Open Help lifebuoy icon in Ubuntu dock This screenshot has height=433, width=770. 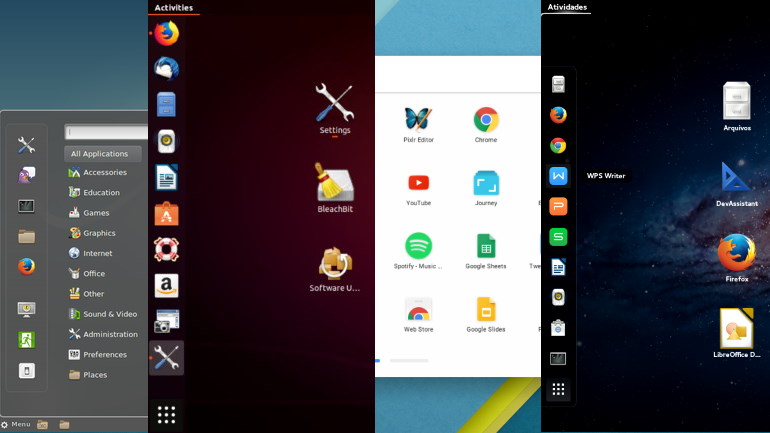pyautogui.click(x=166, y=249)
